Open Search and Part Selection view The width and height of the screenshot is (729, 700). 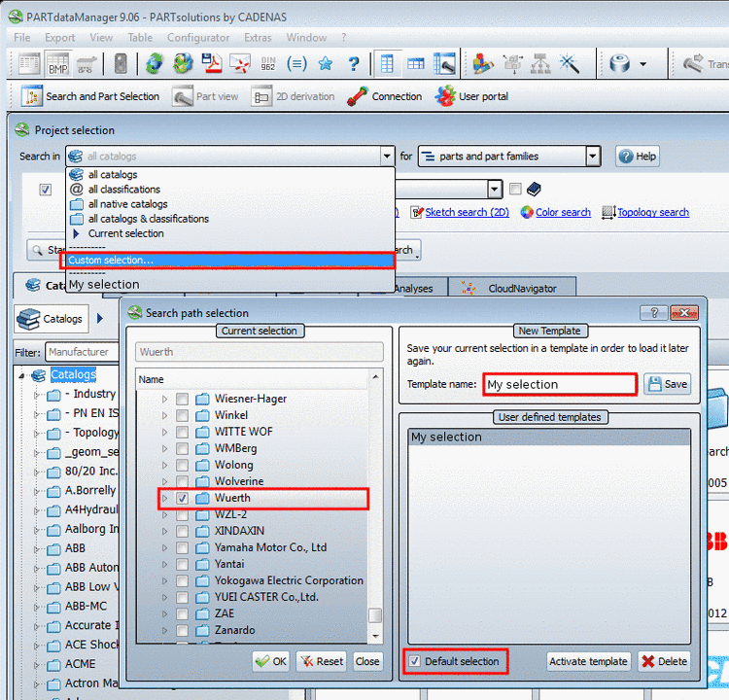pos(90,96)
